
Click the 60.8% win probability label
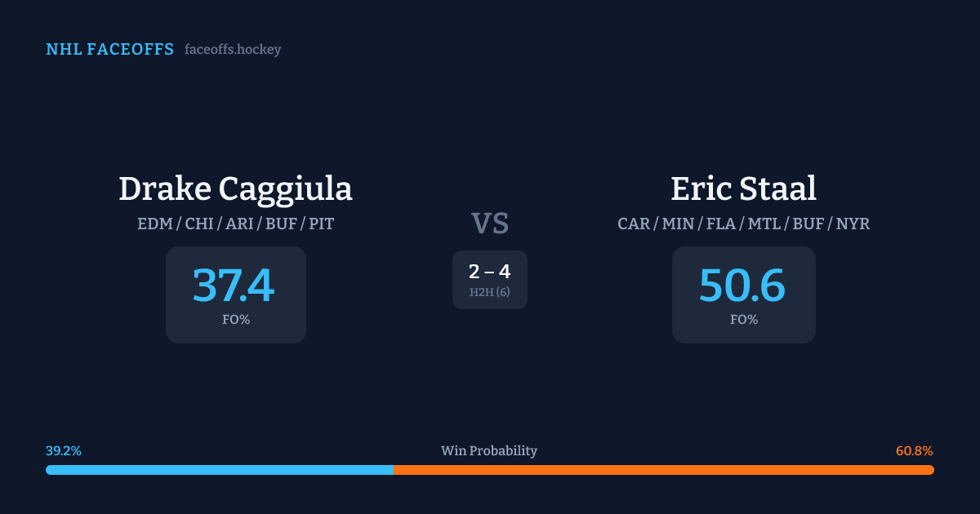pyautogui.click(x=914, y=451)
